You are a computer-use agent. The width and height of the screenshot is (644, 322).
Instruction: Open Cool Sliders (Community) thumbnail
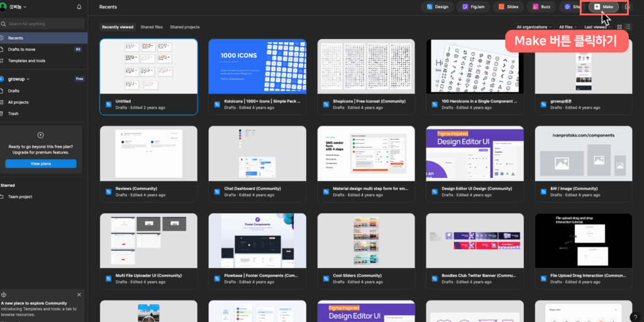tap(366, 241)
